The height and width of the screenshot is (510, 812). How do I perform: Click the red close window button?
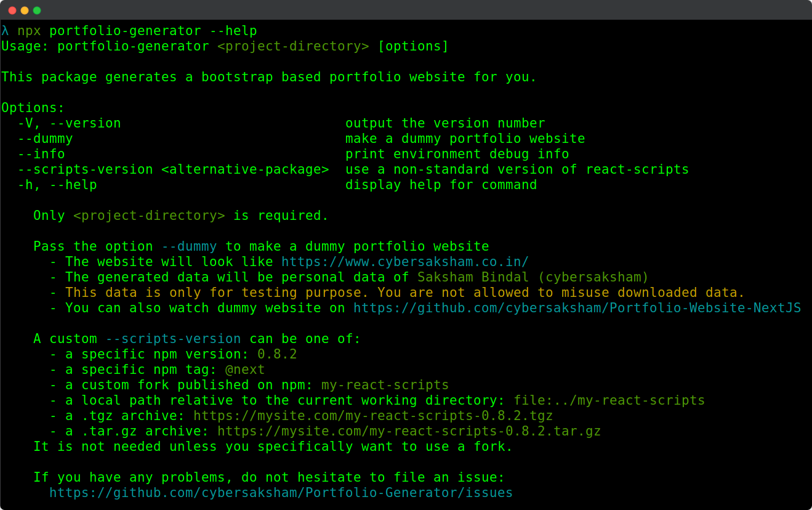12,10
